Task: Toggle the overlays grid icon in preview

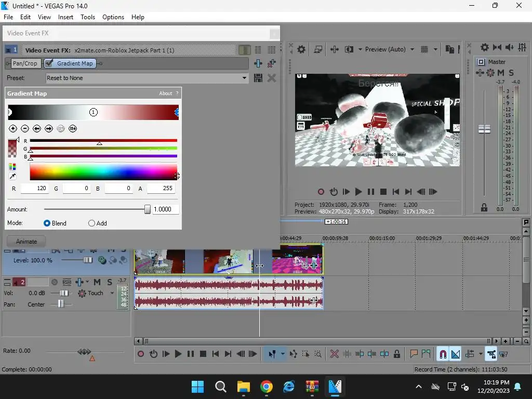Action: pos(424,49)
